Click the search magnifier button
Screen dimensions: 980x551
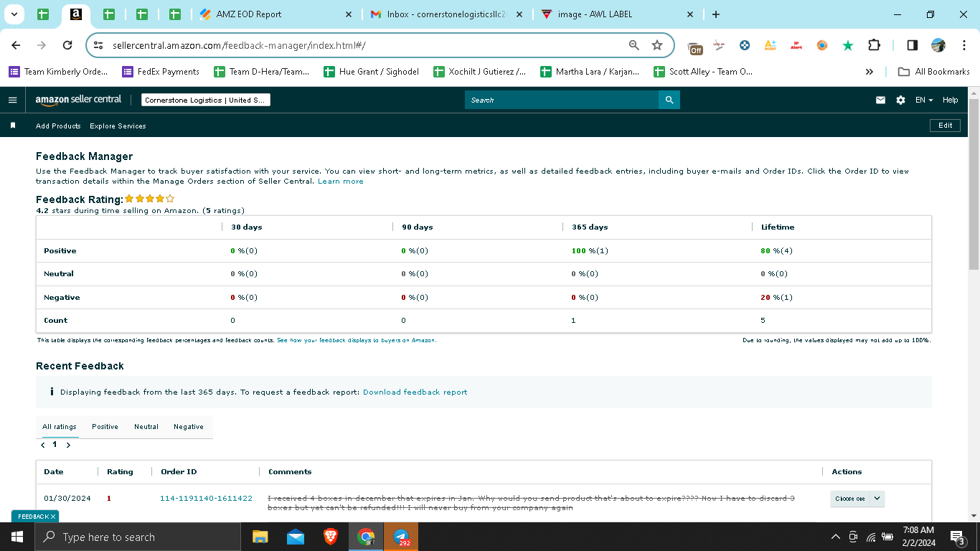[x=669, y=100]
